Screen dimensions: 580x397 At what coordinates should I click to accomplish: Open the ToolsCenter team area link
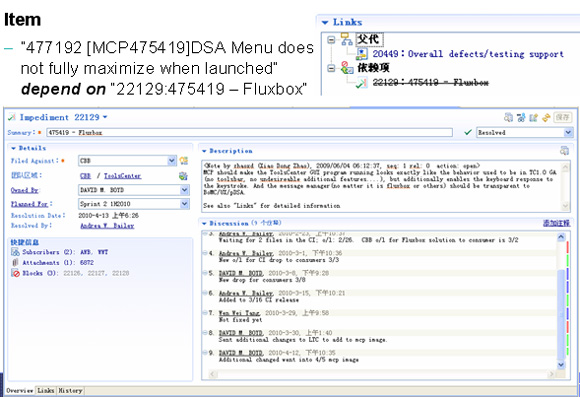(122, 176)
